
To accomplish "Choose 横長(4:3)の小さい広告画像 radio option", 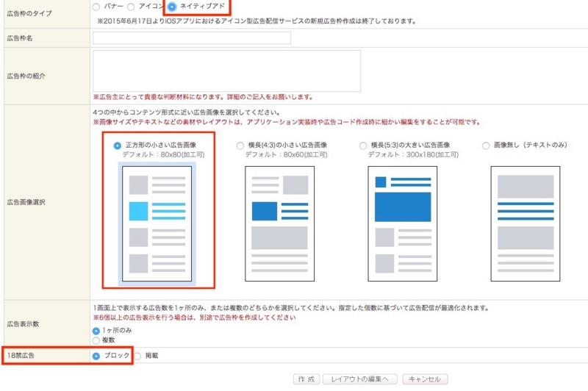I will [240, 146].
